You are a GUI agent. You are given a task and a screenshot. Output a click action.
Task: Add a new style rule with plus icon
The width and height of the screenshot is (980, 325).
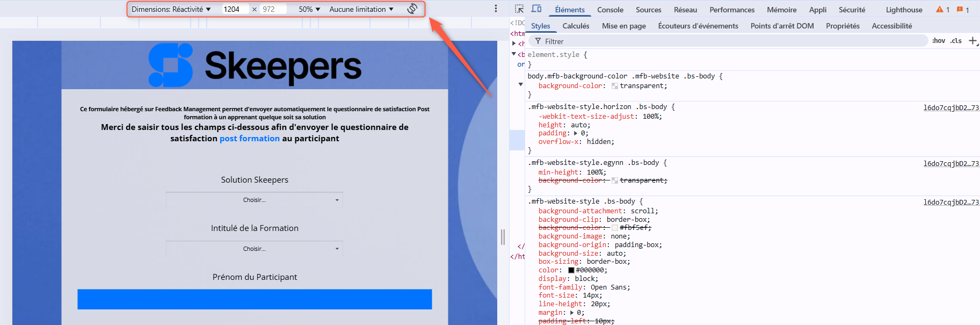pyautogui.click(x=972, y=41)
